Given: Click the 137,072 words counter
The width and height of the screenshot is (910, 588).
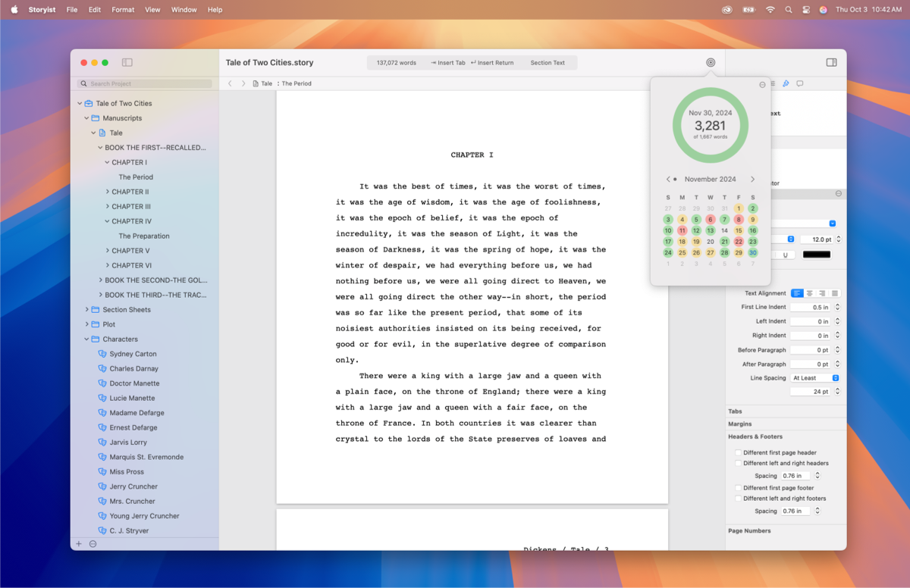Looking at the screenshot, I should [x=397, y=63].
